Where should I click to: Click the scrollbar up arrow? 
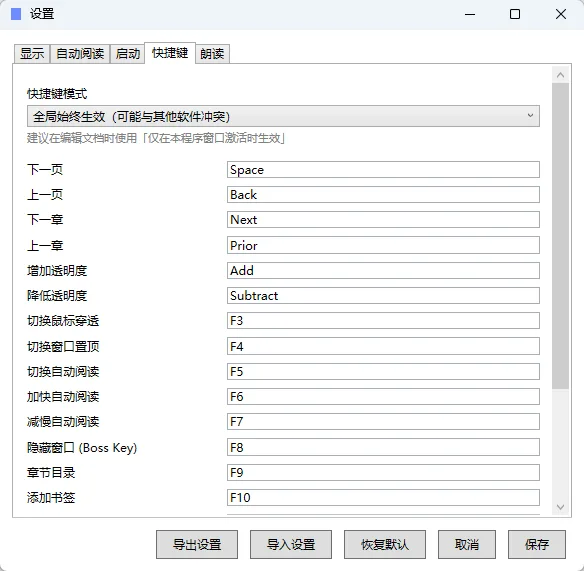click(x=561, y=75)
